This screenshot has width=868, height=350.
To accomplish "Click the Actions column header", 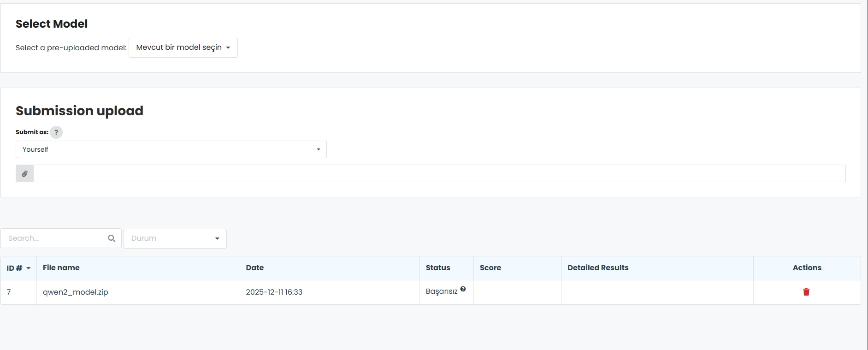I will click(x=807, y=268).
